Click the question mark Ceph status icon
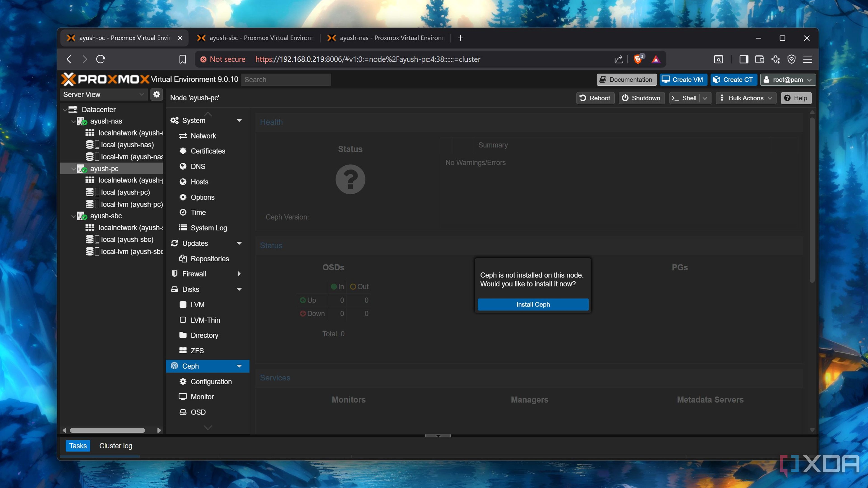868x488 pixels. [350, 179]
